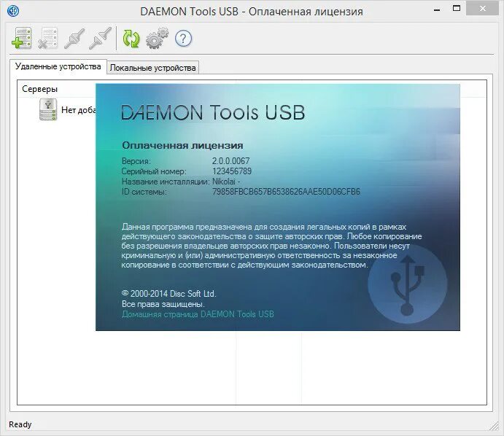Click the system ID hexadecimal string
Viewport: 504px width, 436px height.
pyautogui.click(x=286, y=192)
